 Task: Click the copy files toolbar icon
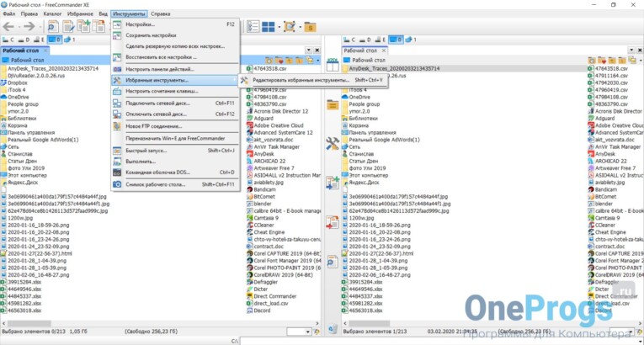[x=83, y=27]
